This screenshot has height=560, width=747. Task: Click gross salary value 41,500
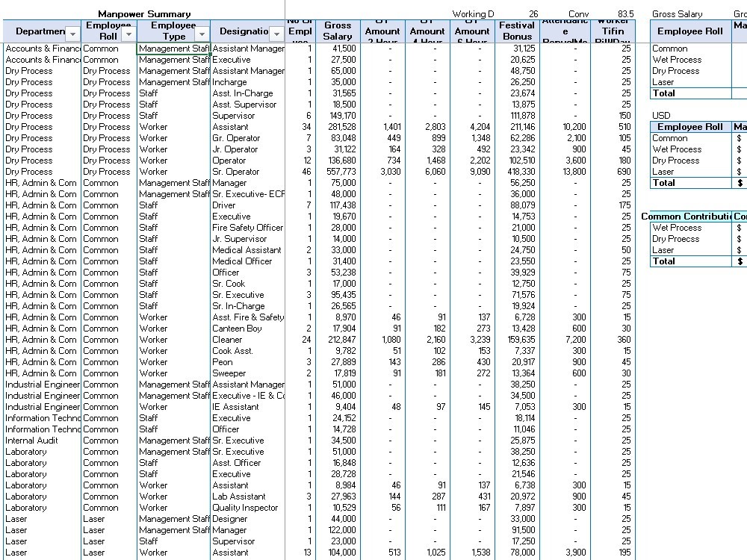344,49
